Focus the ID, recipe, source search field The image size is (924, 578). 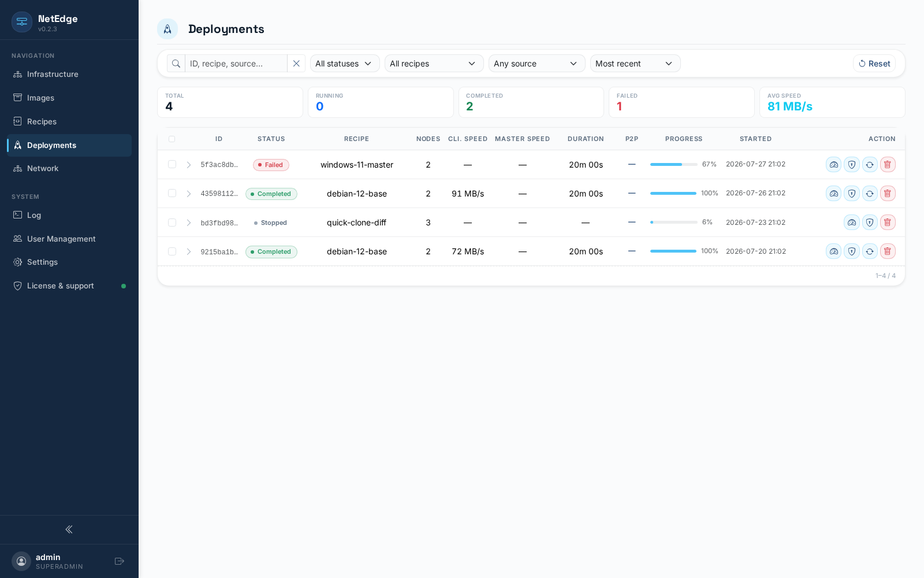point(236,64)
